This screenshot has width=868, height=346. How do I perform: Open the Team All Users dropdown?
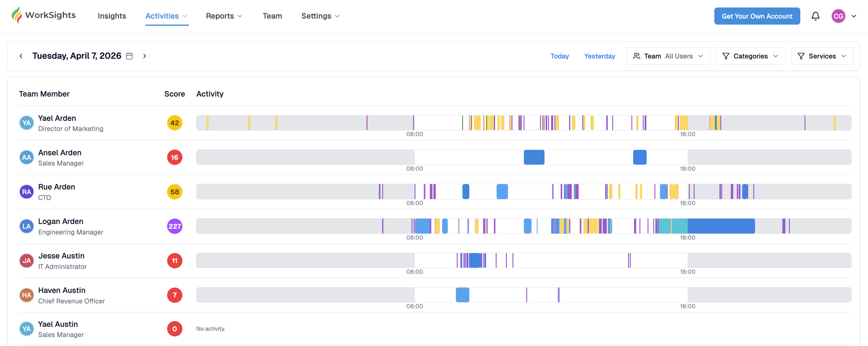(668, 56)
